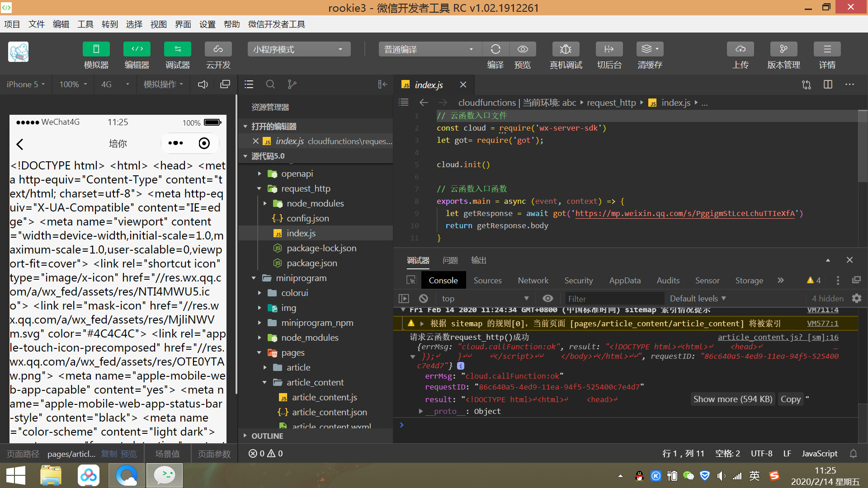Show more devtools tabs chevron

click(781, 281)
